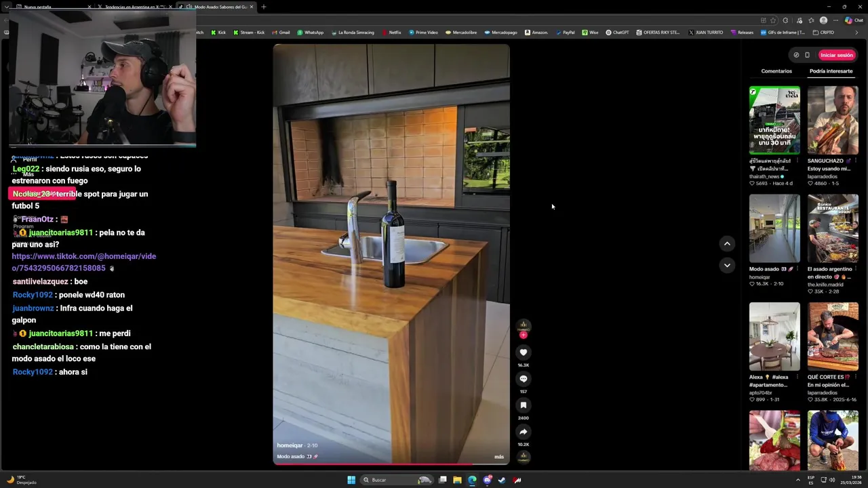The image size is (868, 488).
Task: Go to the previous video with up chevron
Action: pos(727,243)
